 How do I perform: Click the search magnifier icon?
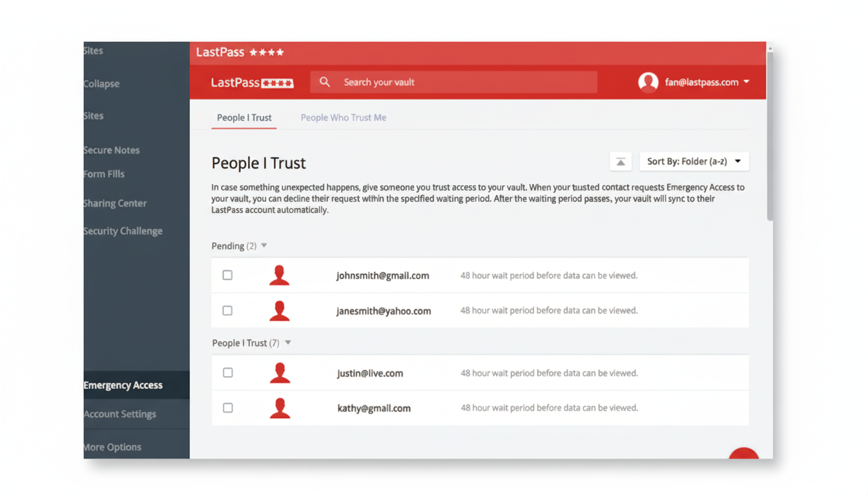click(x=325, y=82)
